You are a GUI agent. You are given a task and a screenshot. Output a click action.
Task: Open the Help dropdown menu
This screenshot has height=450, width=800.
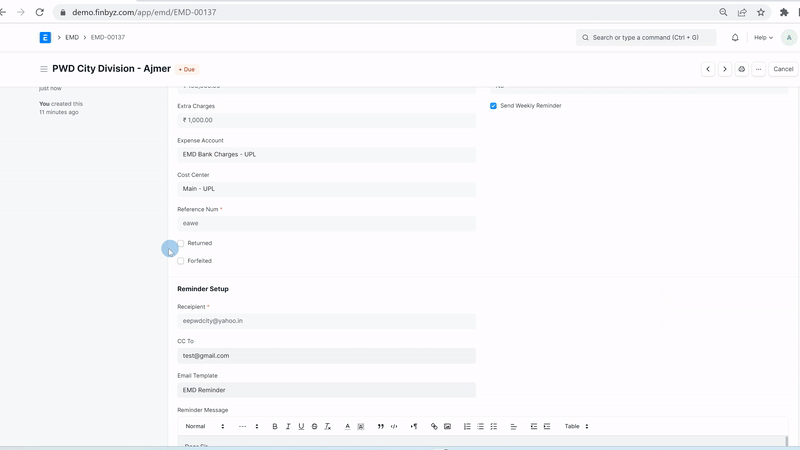(x=763, y=37)
